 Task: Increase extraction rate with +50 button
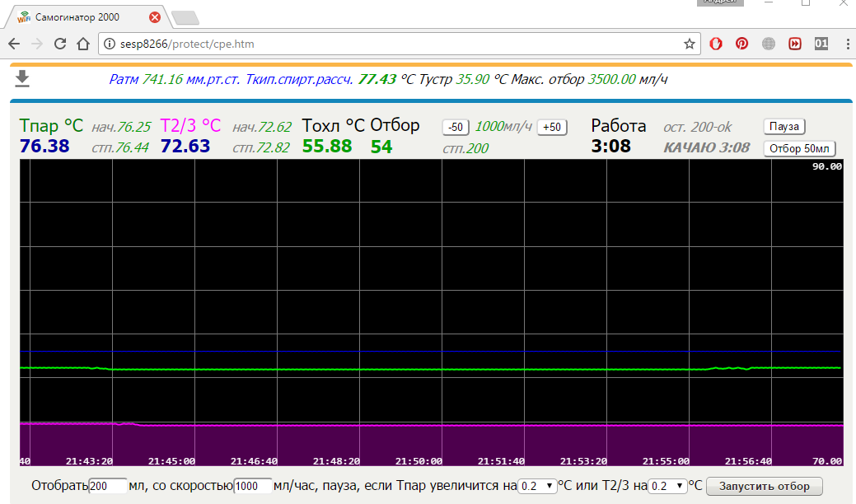552,127
